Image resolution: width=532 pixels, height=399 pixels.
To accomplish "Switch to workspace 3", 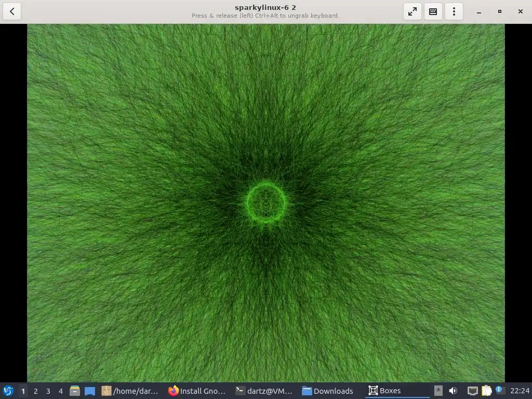I will pos(48,391).
